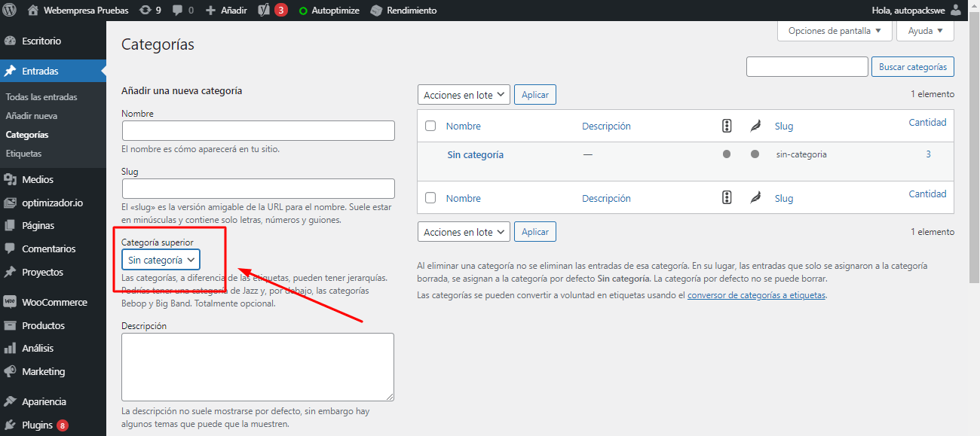
Task: Open the optimizador.io menu
Action: (53, 203)
